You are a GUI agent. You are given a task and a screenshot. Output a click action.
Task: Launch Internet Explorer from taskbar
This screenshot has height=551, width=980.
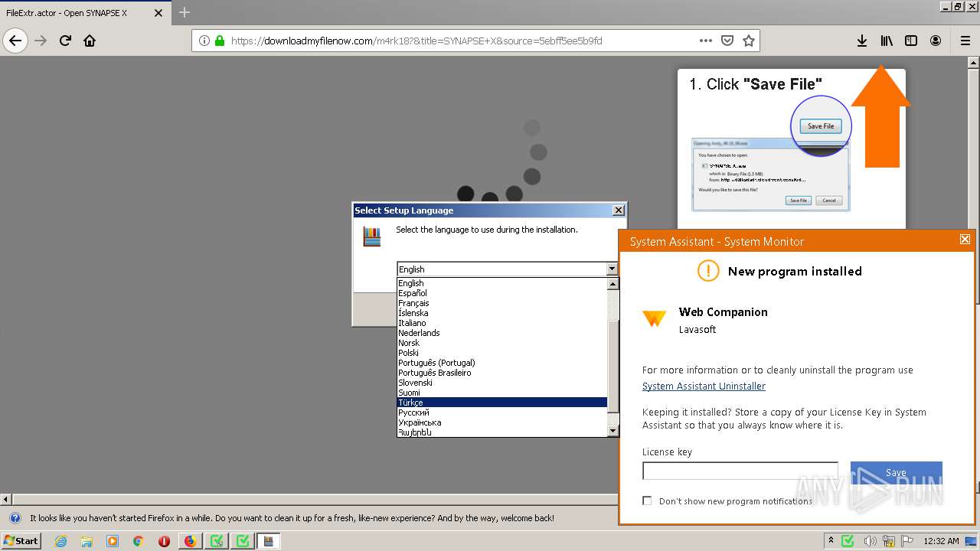pyautogui.click(x=60, y=541)
